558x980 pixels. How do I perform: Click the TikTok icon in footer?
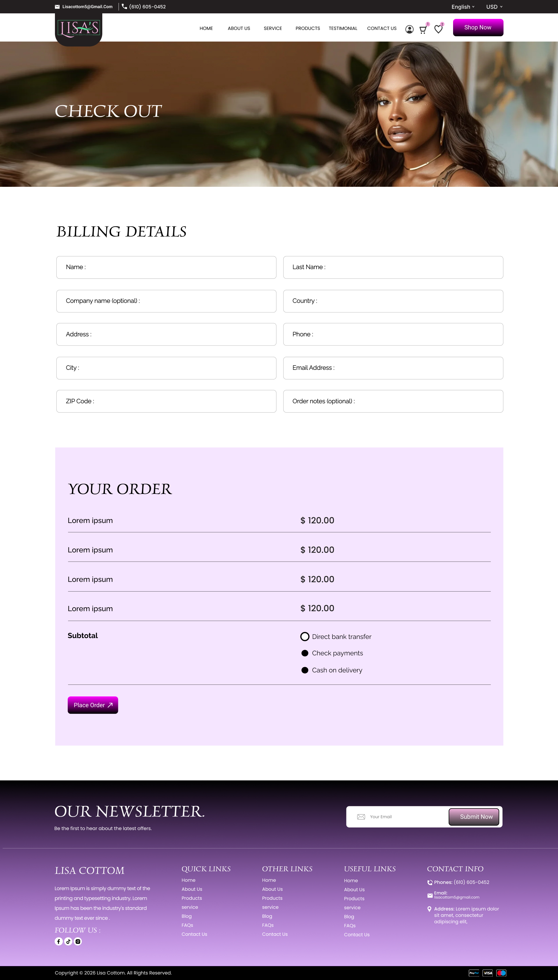68,941
